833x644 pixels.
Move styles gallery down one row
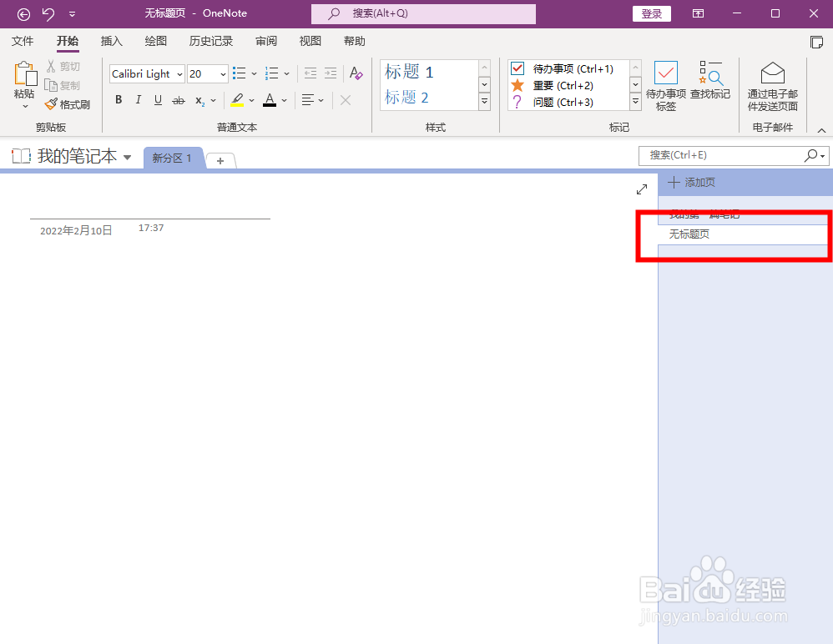pyautogui.click(x=484, y=84)
